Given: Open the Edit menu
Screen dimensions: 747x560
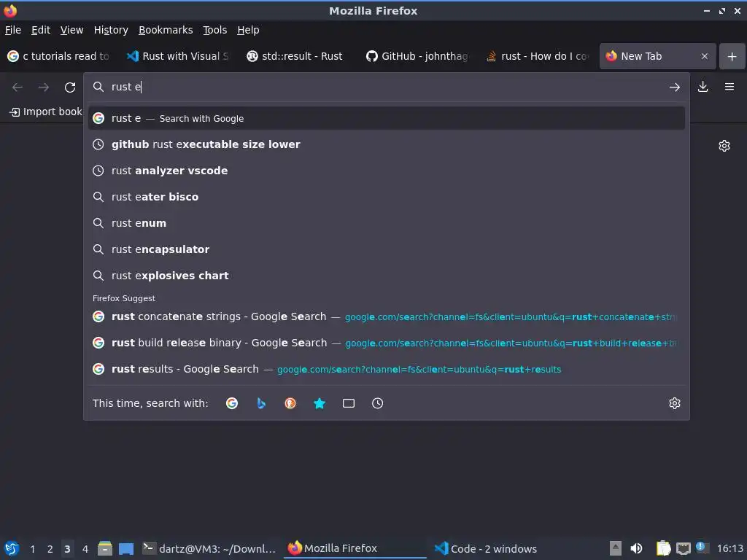Looking at the screenshot, I should point(41,30).
